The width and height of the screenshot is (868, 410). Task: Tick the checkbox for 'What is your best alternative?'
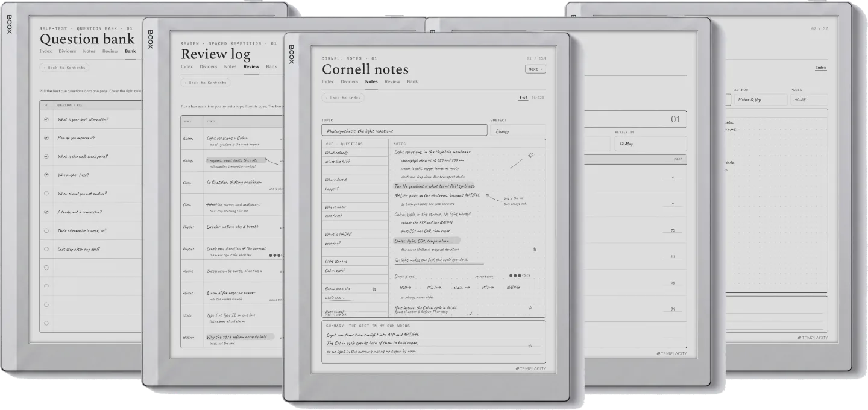pos(46,119)
